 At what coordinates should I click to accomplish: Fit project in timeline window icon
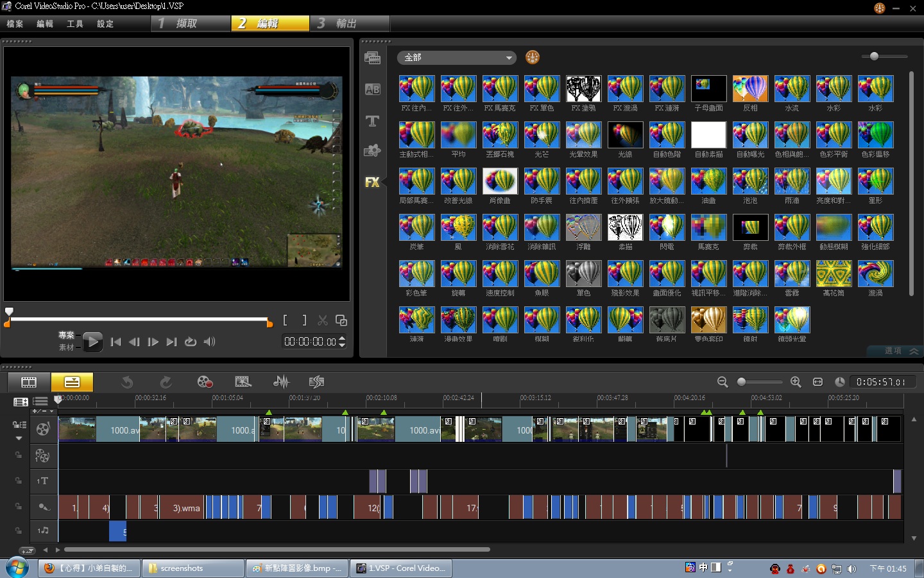pyautogui.click(x=817, y=382)
